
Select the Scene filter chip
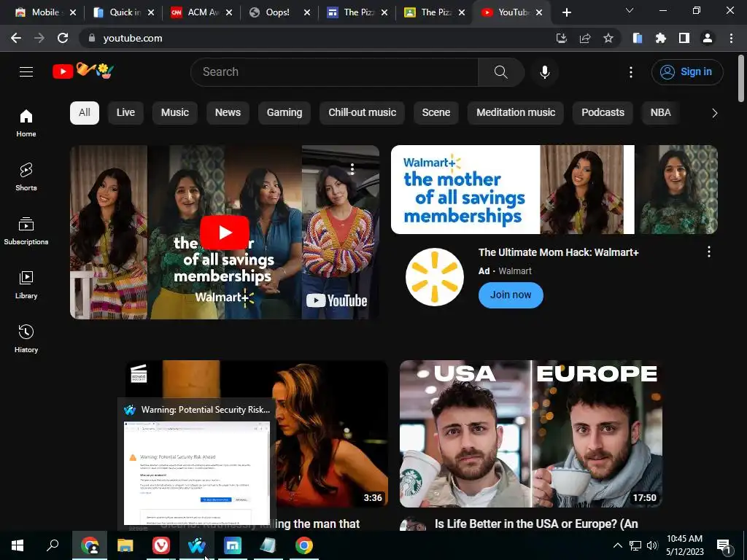point(436,113)
